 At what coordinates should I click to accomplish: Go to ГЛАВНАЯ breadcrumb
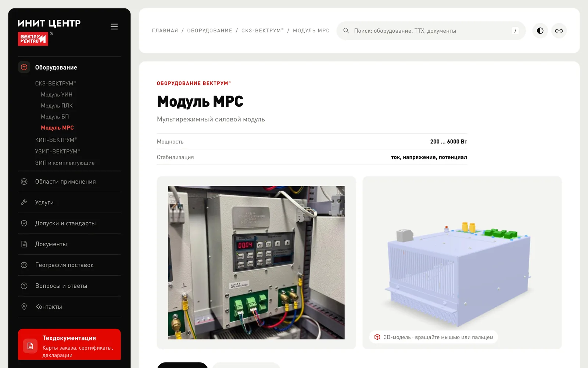tap(165, 31)
